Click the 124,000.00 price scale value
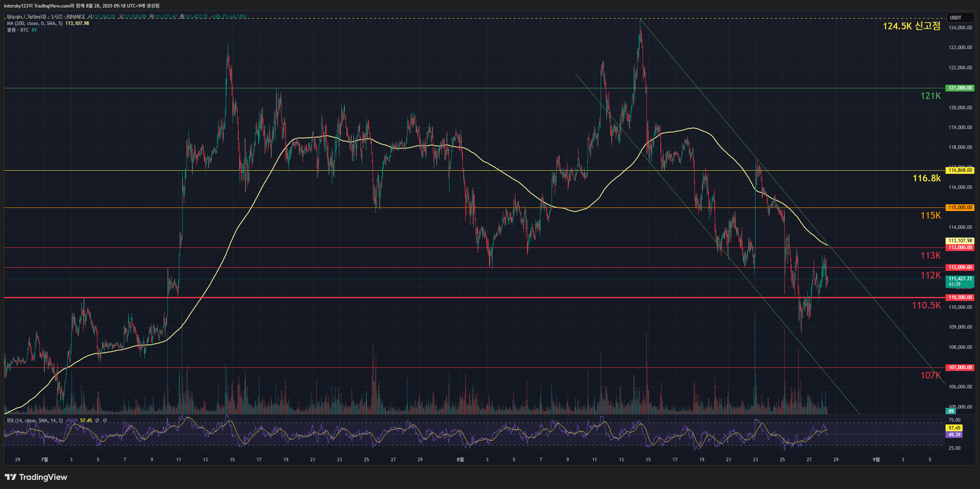 pyautogui.click(x=960, y=28)
